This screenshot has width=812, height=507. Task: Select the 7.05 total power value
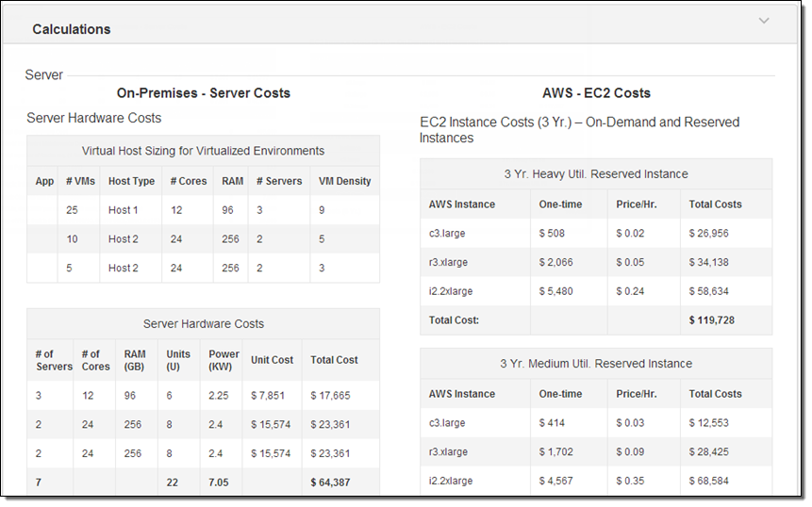click(219, 482)
